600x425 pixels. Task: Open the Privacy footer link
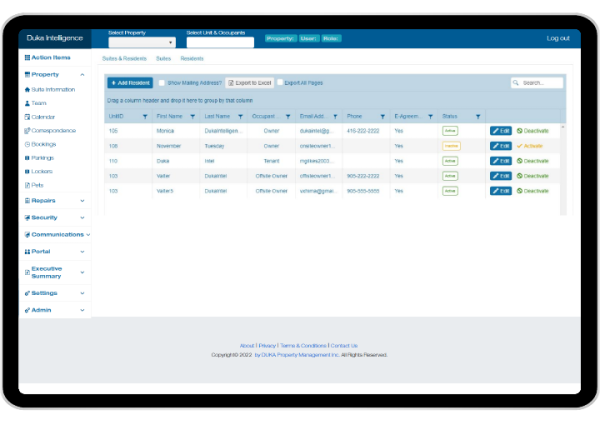(267, 345)
